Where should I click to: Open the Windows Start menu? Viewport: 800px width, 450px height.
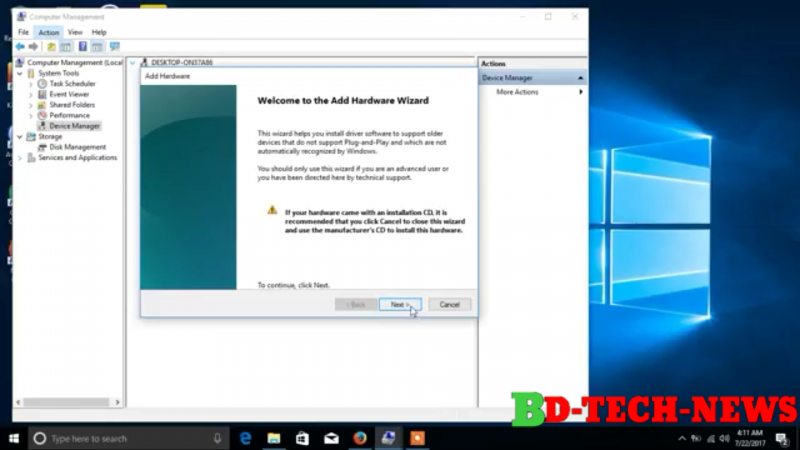pos(14,438)
